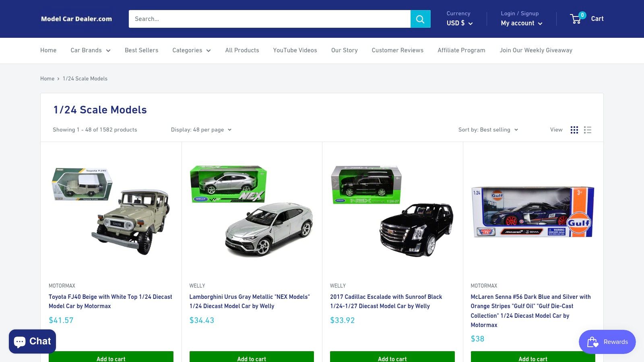Click the $41.57 price
This screenshot has width=644, height=362.
[x=61, y=320]
